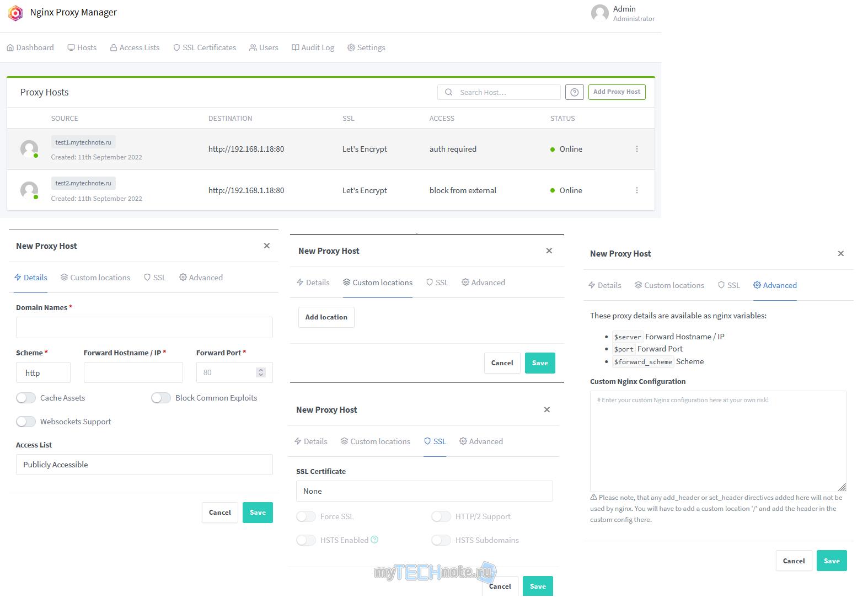Open the Access List dropdown

pyautogui.click(x=144, y=465)
